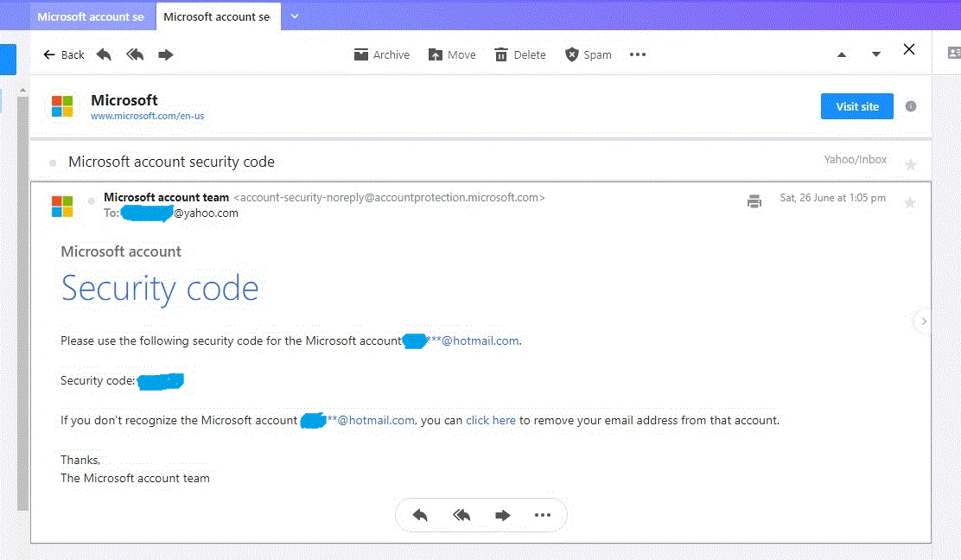
Task: Open the contact card icon at far right
Action: coord(953,54)
